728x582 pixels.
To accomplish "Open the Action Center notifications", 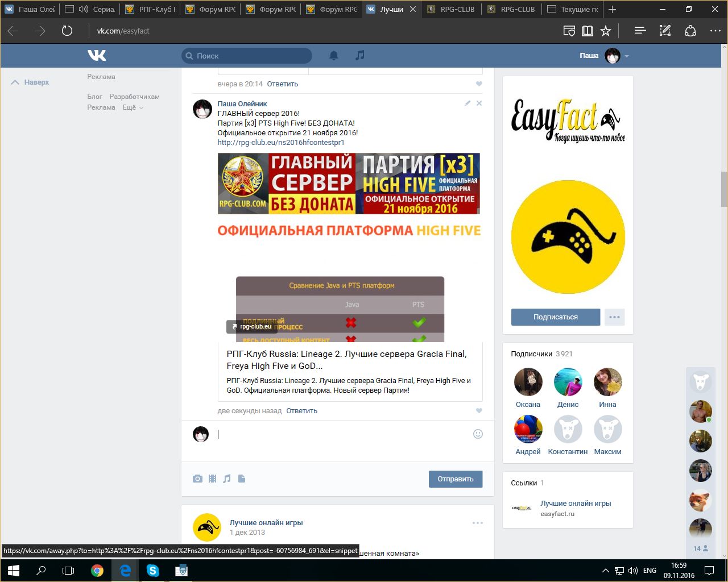I will coord(709,571).
